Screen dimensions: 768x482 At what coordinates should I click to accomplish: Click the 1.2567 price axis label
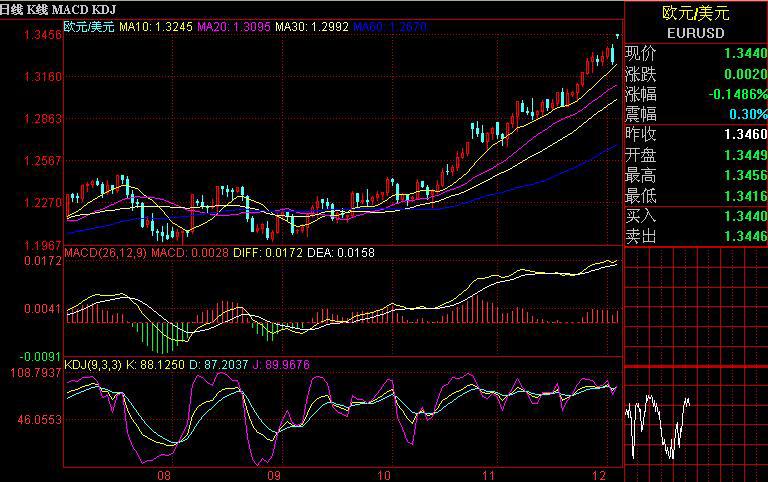coord(43,161)
